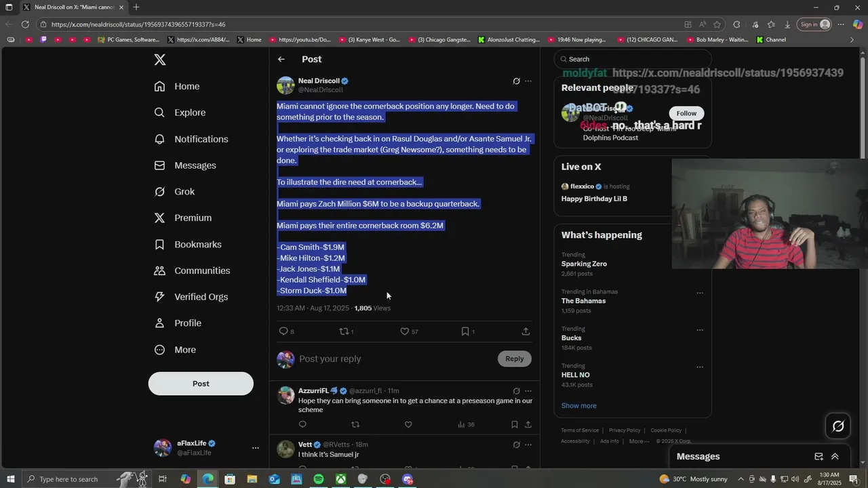
Task: Open the More footer dropdown
Action: coord(638,441)
